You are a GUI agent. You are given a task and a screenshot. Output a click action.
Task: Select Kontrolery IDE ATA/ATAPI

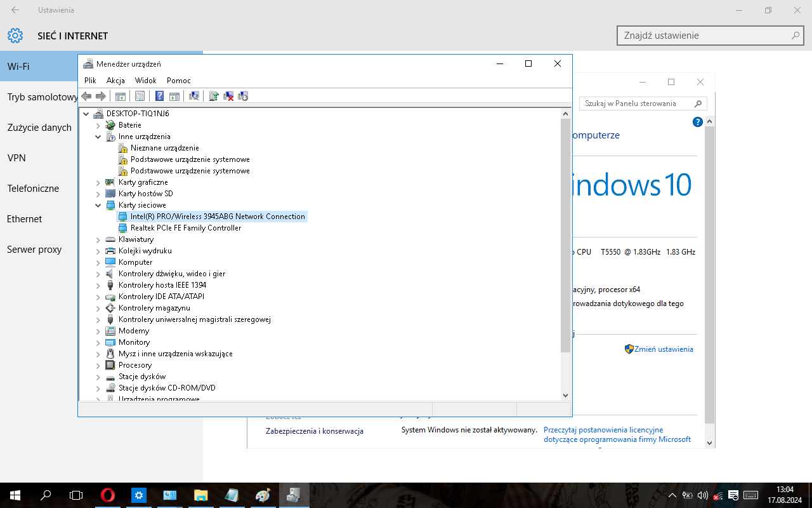pyautogui.click(x=161, y=297)
